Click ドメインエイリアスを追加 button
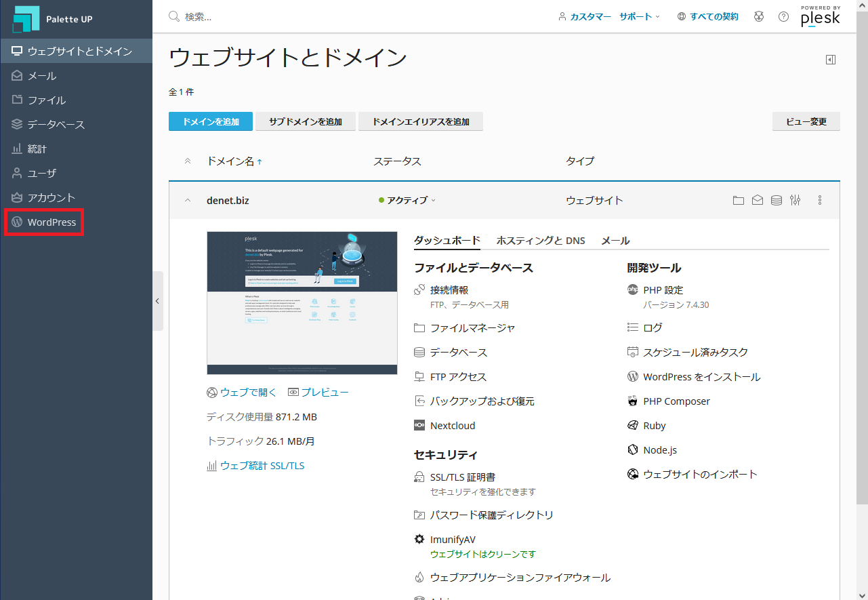 click(421, 121)
